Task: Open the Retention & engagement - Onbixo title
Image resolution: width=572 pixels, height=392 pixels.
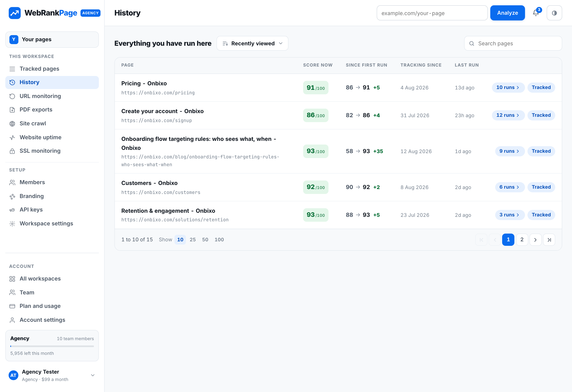Action: 168,211
